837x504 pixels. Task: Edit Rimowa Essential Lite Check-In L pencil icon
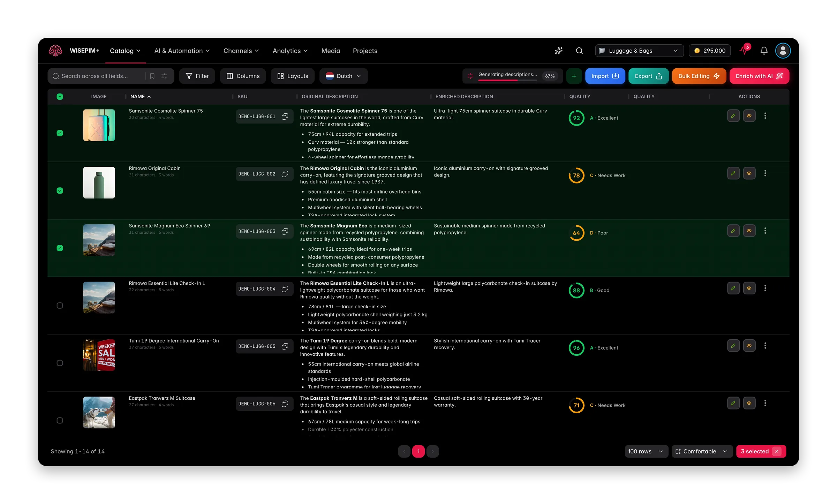pyautogui.click(x=733, y=288)
